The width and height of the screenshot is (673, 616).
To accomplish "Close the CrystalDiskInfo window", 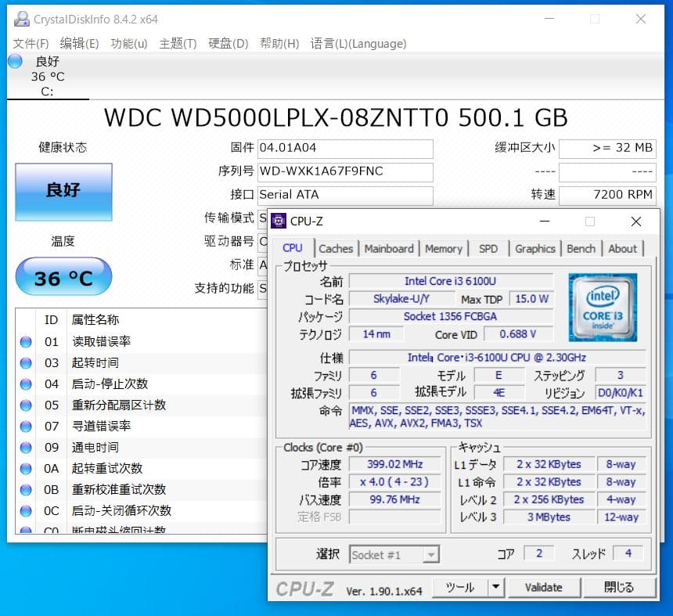I will [641, 19].
